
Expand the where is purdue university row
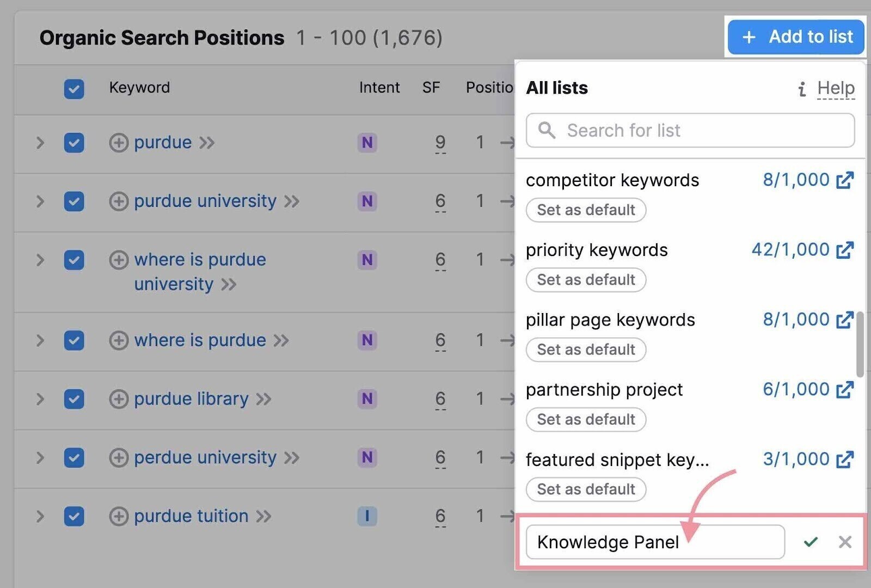pos(40,260)
